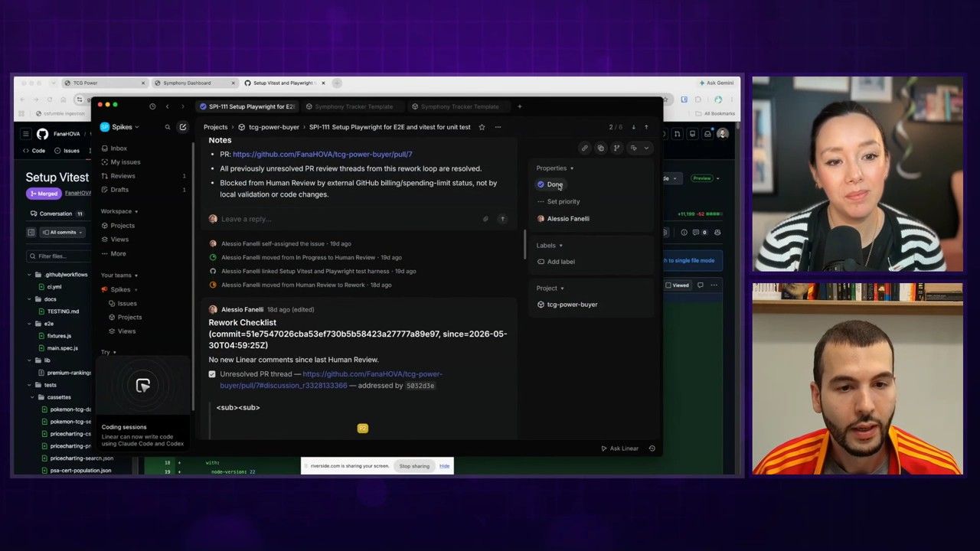Open GitHub hamburger navigation menu
The width and height of the screenshot is (980, 551).
[x=25, y=134]
